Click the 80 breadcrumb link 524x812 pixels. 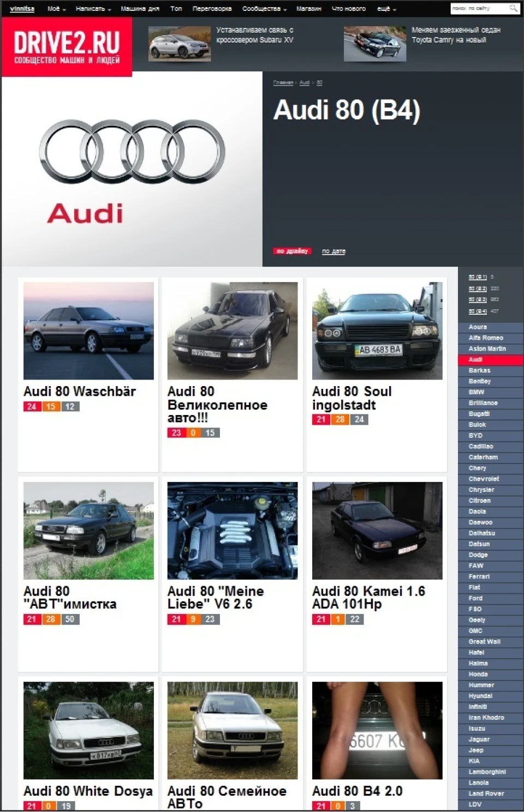319,83
